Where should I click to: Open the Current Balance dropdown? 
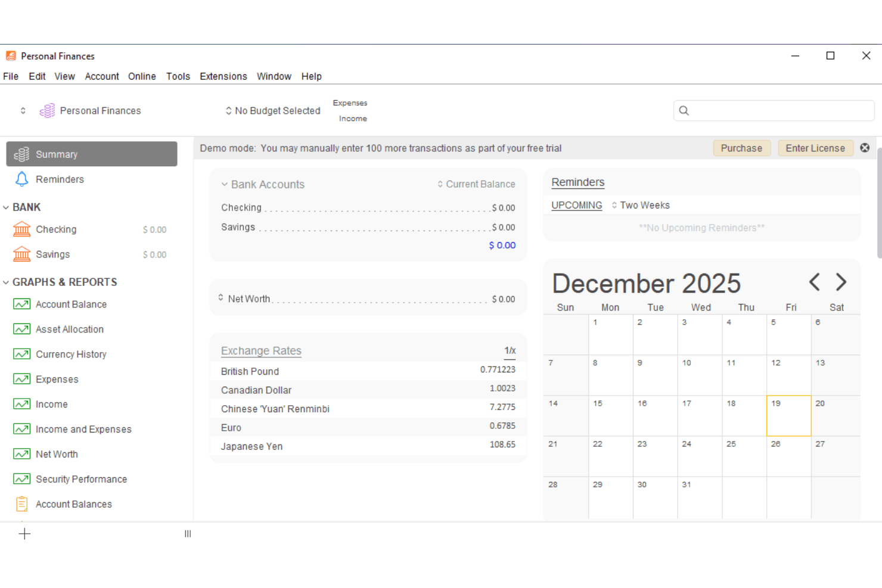(x=476, y=185)
